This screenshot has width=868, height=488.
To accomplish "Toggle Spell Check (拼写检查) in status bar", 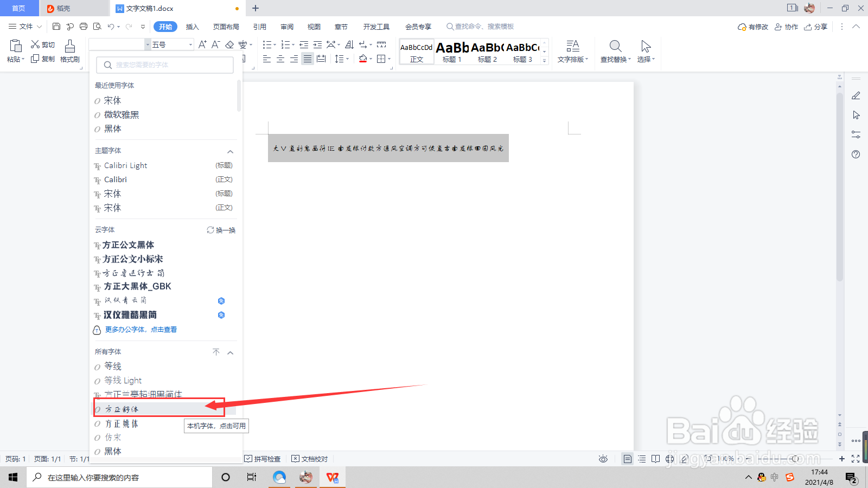I will click(263, 459).
